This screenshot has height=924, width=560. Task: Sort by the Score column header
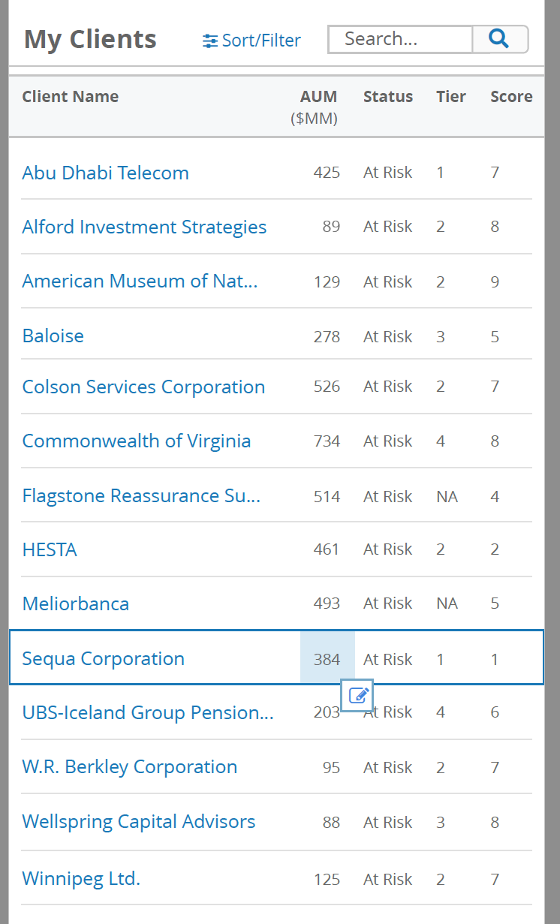[511, 96]
